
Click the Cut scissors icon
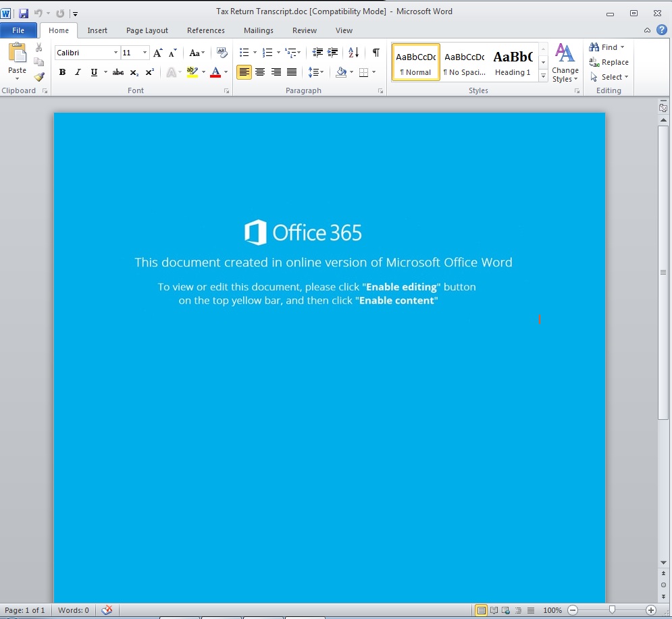(x=38, y=47)
